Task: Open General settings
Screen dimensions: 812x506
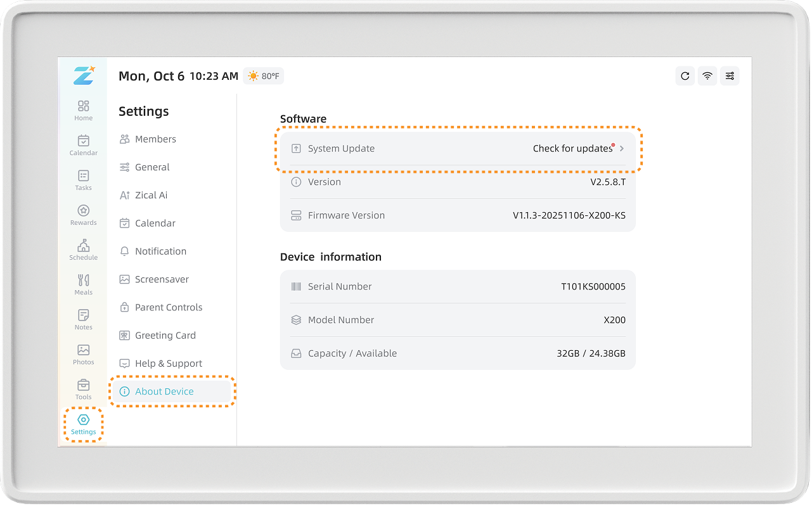Action: (145, 167)
